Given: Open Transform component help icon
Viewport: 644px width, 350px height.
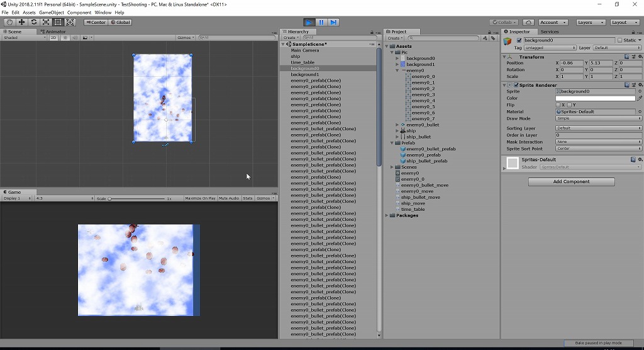Looking at the screenshot, I should 627,57.
